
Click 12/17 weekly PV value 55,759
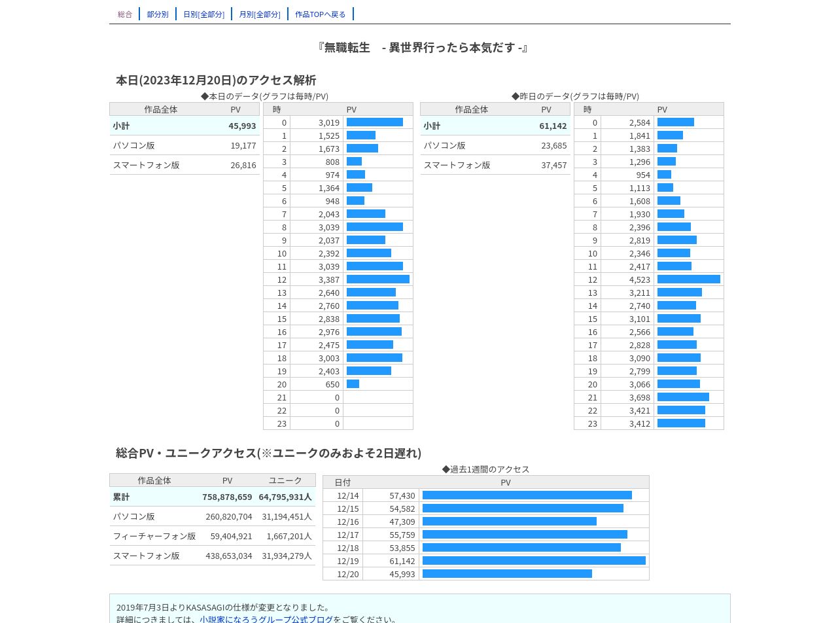pyautogui.click(x=402, y=535)
